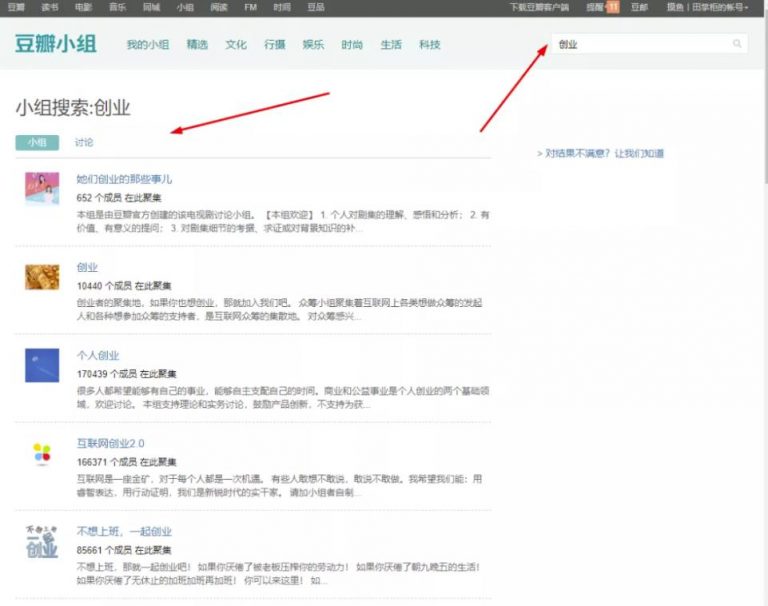Image resolution: width=768 pixels, height=606 pixels.
Task: Click the 对结果不满意 feedback link
Action: pos(600,154)
